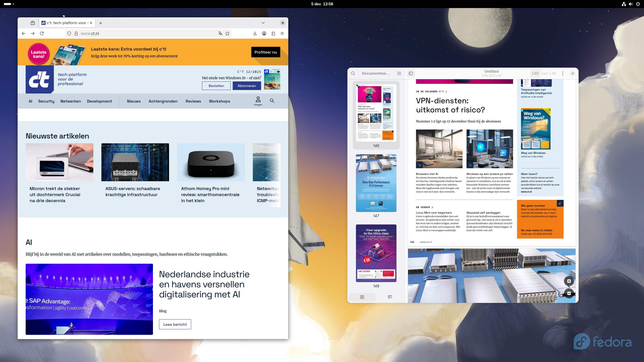Select the Security menu item on ct.nl
The height and width of the screenshot is (362, 644).
point(46,101)
